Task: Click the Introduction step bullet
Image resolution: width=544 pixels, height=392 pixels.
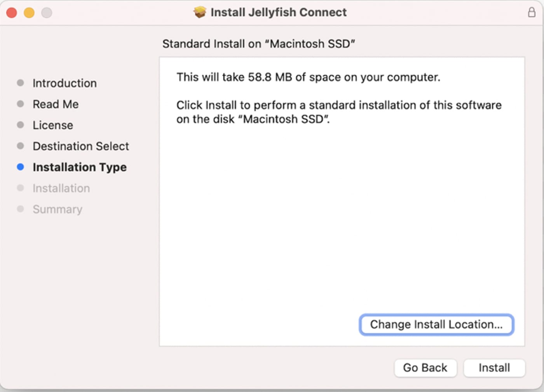Action: coord(21,83)
